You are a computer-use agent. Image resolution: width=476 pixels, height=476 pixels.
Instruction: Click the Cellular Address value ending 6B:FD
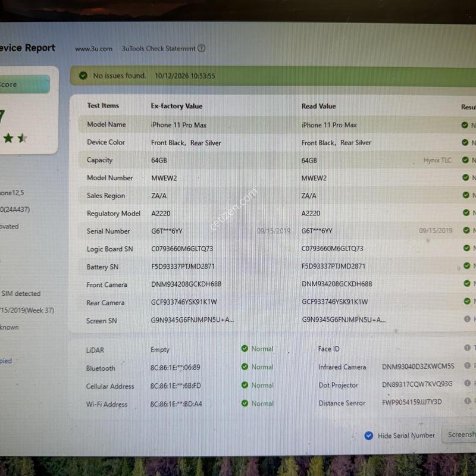click(x=176, y=386)
